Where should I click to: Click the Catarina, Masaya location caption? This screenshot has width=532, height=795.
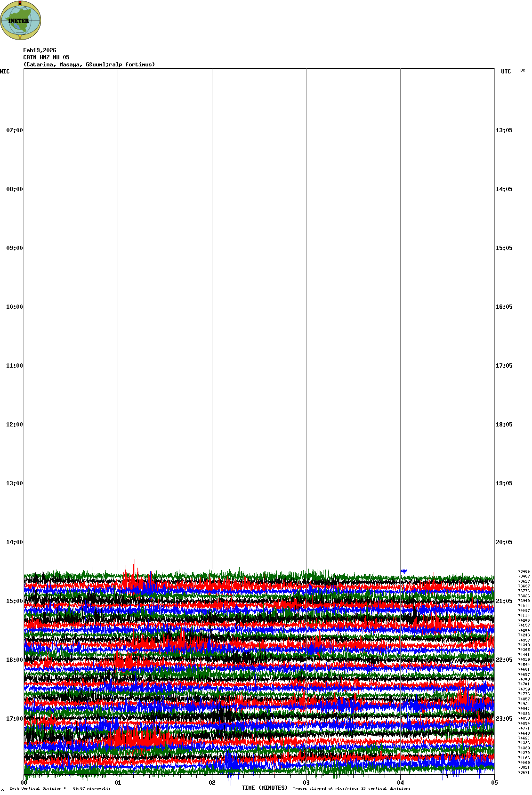pyautogui.click(x=89, y=64)
